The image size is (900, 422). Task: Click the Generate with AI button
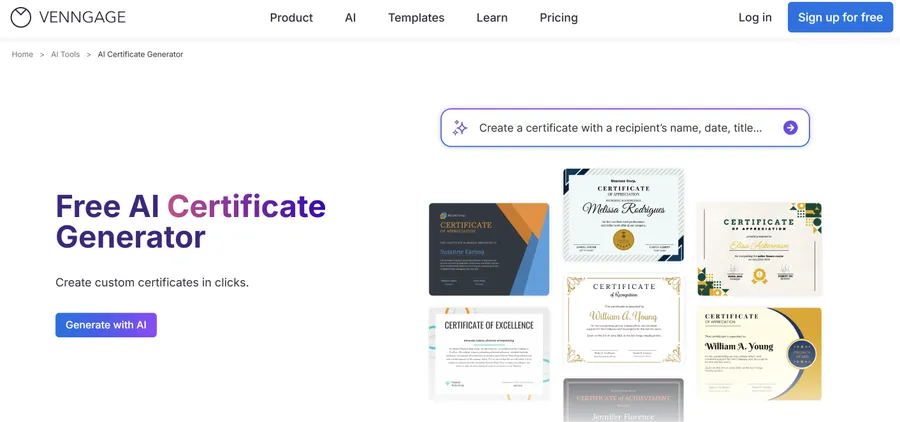[x=106, y=325]
